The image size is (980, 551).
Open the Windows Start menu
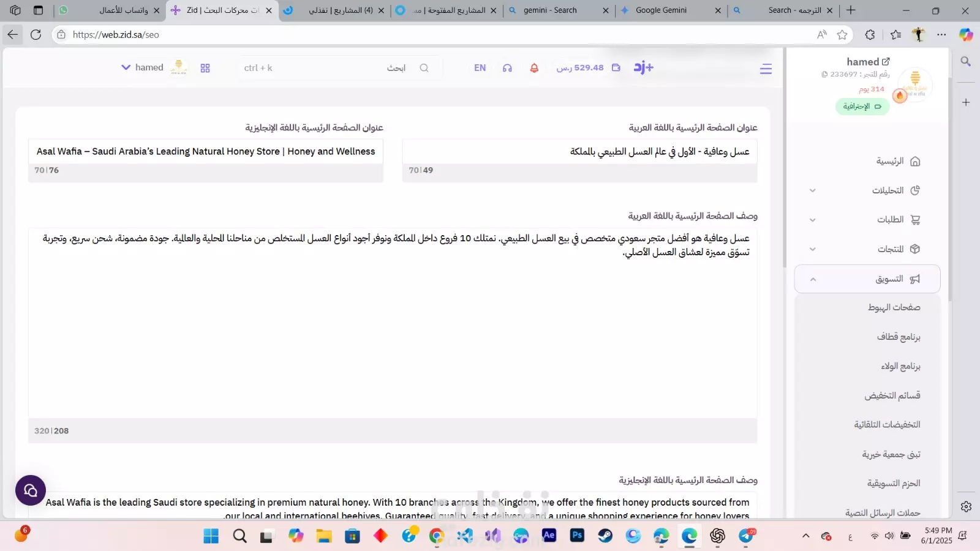point(211,536)
